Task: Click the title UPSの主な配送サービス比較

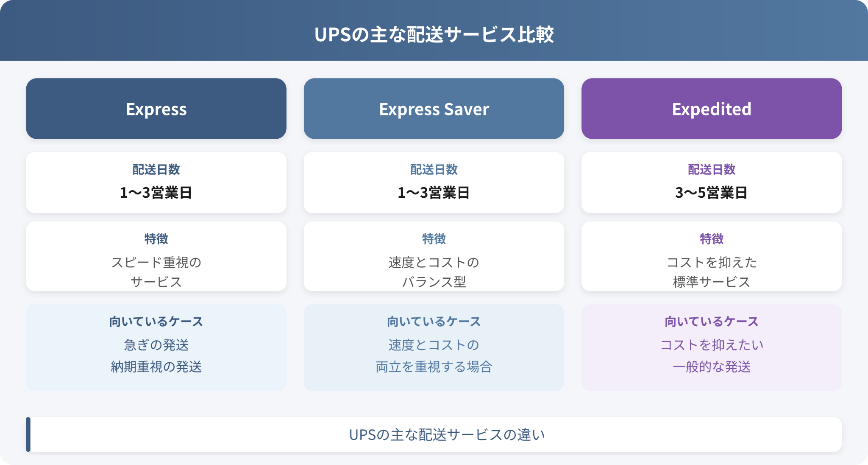Action: click(434, 34)
